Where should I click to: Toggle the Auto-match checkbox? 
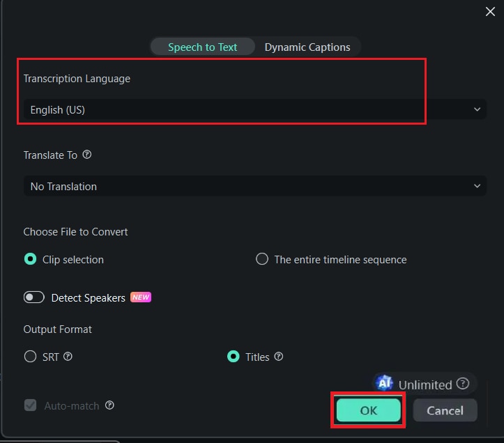pos(30,405)
